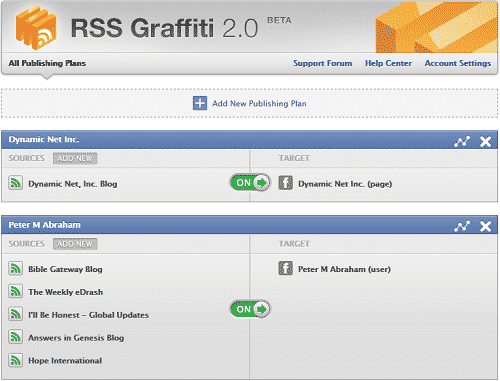The image size is (500, 381).
Task: Click the RSS Graffiti cube logo
Action: tap(36, 27)
